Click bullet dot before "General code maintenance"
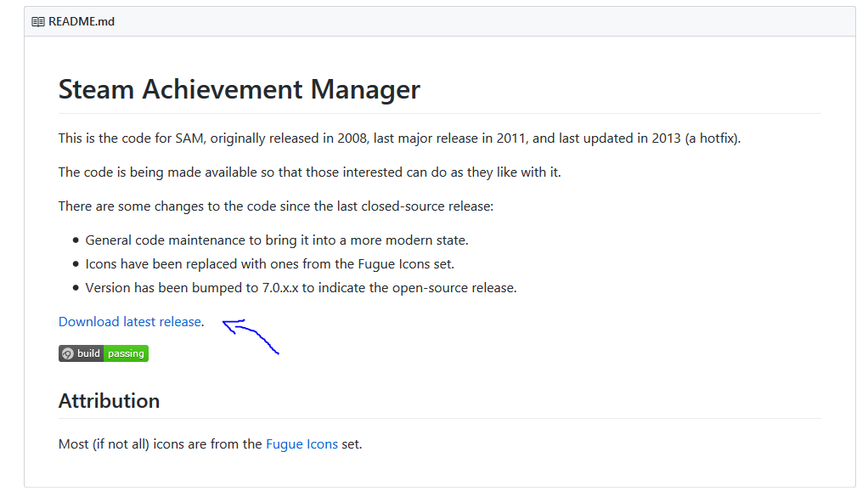This screenshot has width=868, height=497. tap(76, 240)
